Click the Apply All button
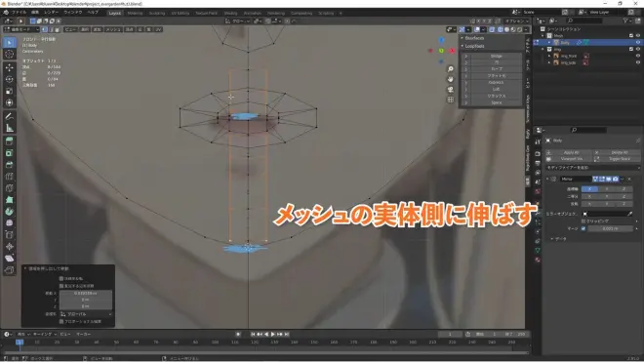Image resolution: width=644 pixels, height=362 pixels. [x=571, y=152]
